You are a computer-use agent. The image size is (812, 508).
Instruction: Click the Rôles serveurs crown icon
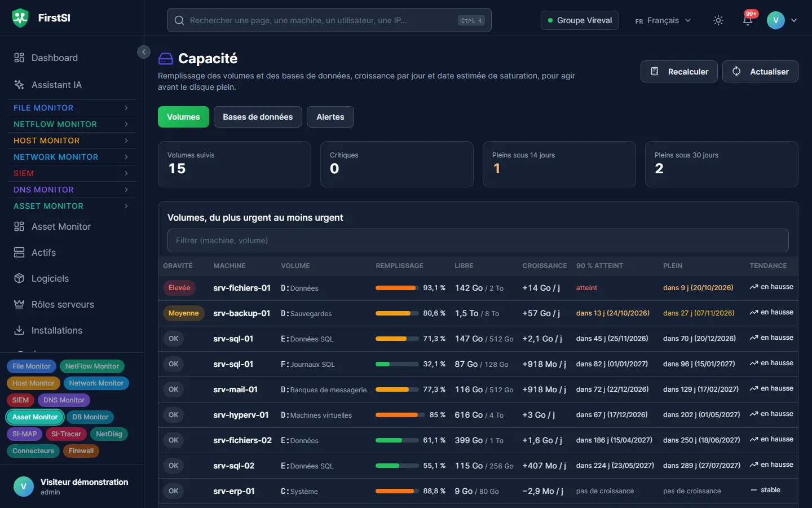tap(19, 304)
